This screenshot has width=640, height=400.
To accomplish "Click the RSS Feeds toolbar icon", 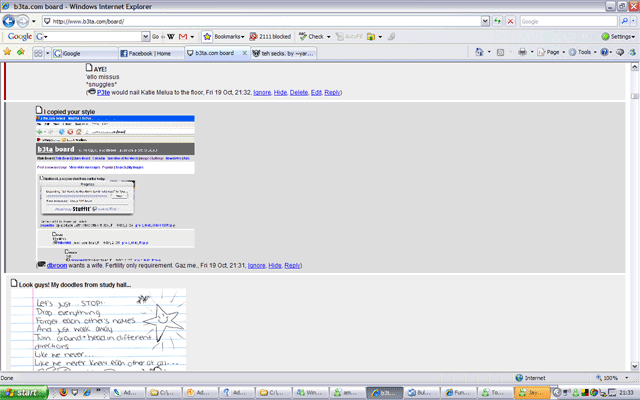I will [x=500, y=52].
